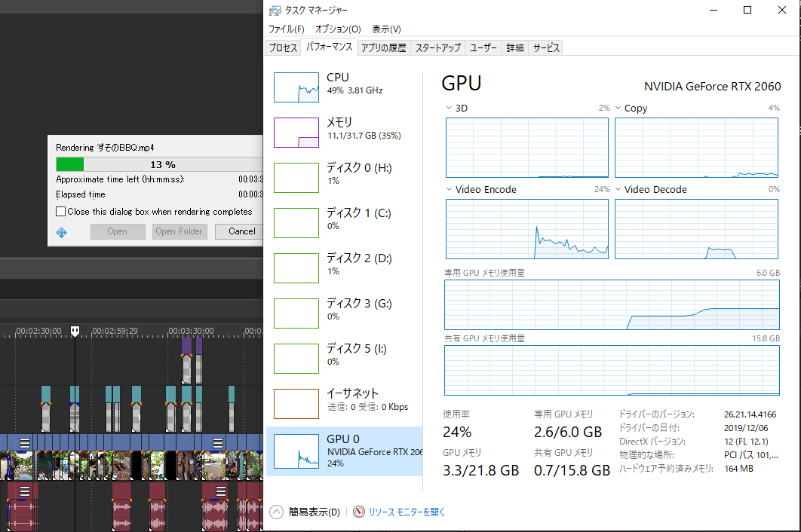Open the ファイル(F) menu
The height and width of the screenshot is (532, 801).
286,29
